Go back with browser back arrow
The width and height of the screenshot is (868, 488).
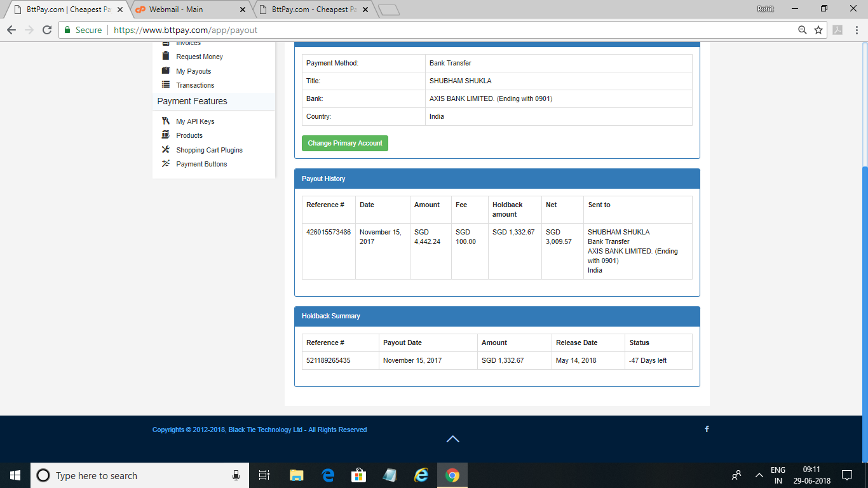[11, 30]
